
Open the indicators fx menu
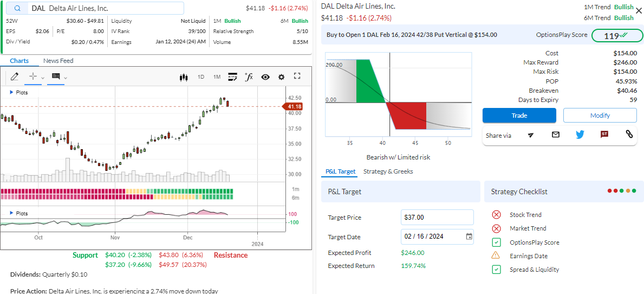pos(249,76)
